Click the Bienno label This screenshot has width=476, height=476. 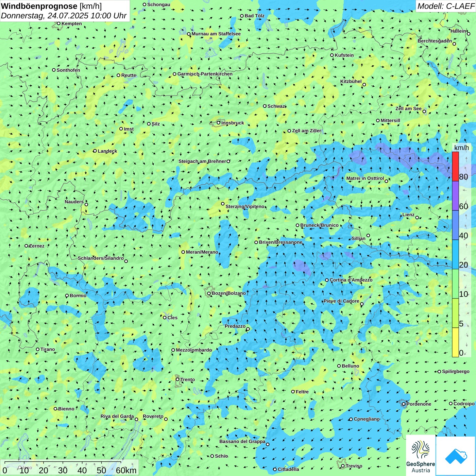66,409
